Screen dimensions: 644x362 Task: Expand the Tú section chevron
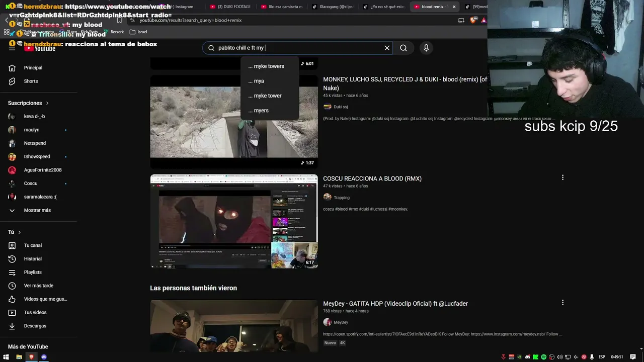click(x=20, y=232)
